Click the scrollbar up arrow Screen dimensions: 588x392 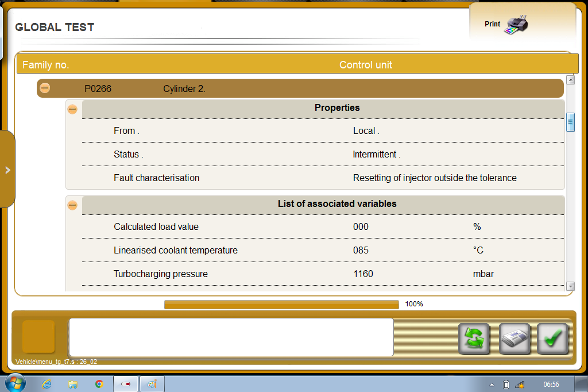[x=570, y=79]
